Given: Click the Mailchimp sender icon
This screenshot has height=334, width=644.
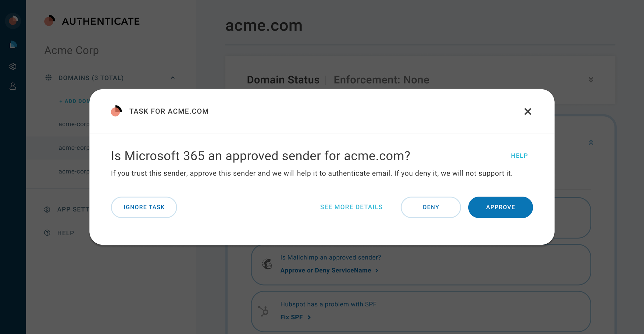Looking at the screenshot, I should pyautogui.click(x=267, y=264).
